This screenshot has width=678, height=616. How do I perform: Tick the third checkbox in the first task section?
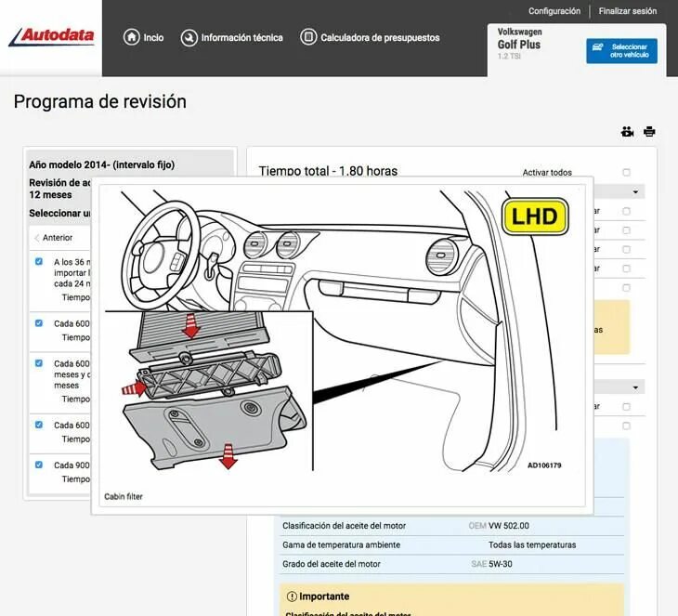[626, 249]
